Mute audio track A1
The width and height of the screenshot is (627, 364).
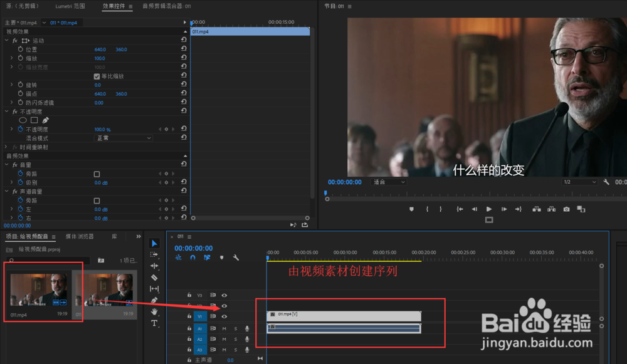224,328
